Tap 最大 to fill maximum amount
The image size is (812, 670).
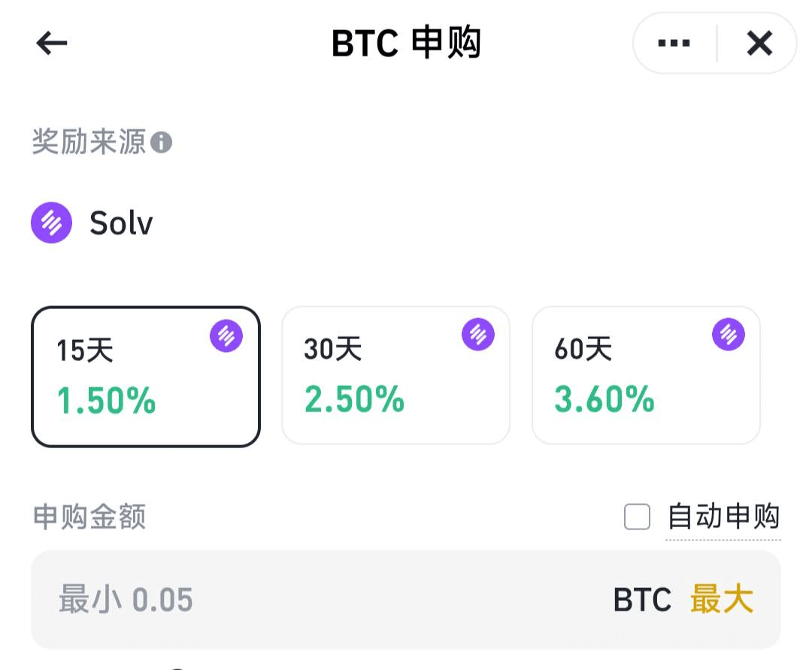click(x=721, y=599)
